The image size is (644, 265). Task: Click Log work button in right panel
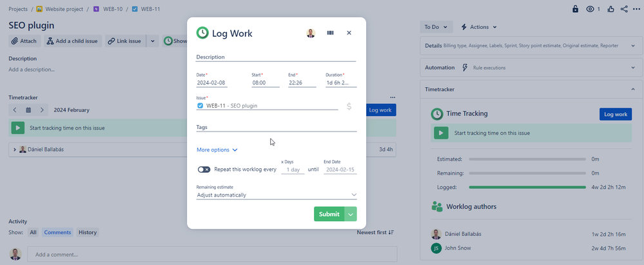click(615, 114)
